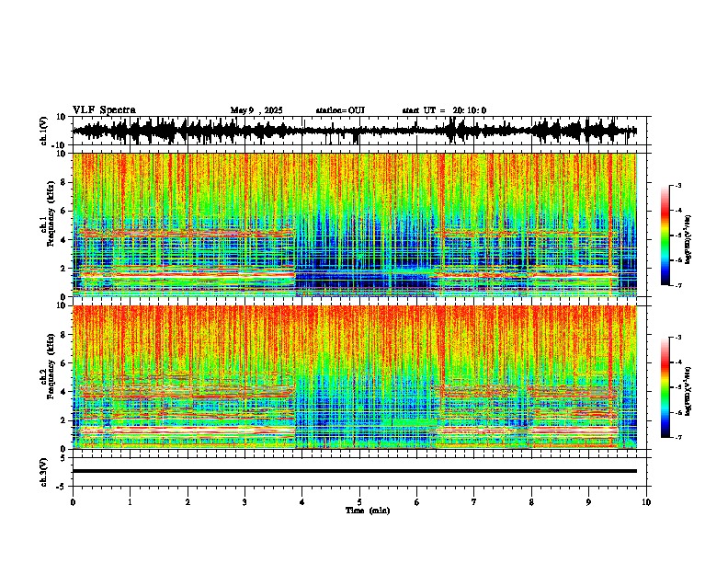Click time axis tick label "4" at the bottom

[x=302, y=502]
